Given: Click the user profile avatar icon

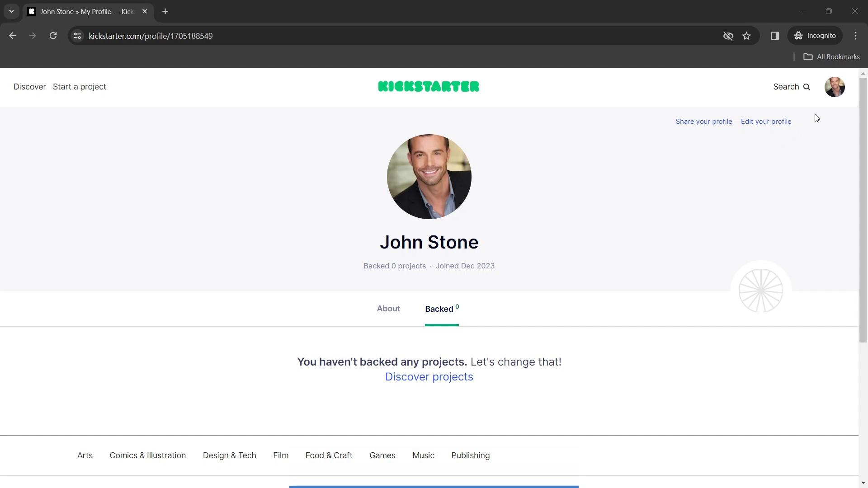Looking at the screenshot, I should coord(835,86).
